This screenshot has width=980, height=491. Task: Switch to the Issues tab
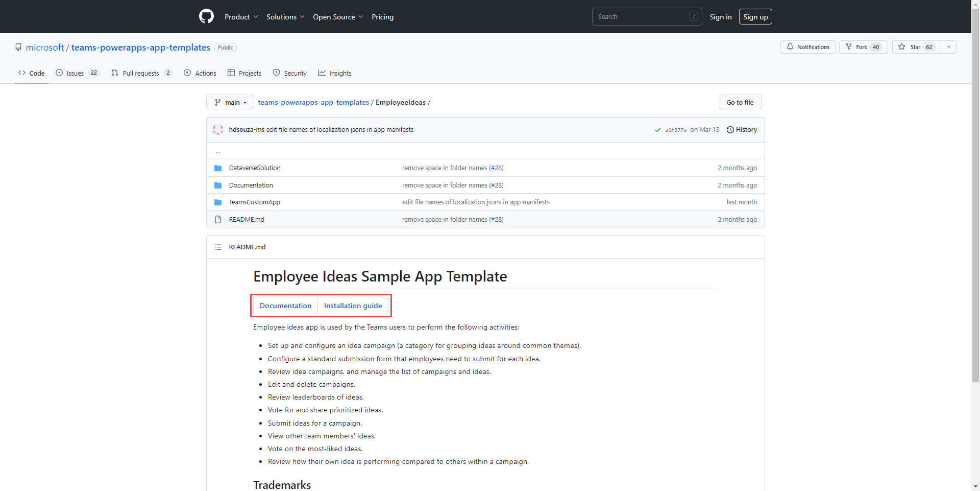(x=75, y=73)
